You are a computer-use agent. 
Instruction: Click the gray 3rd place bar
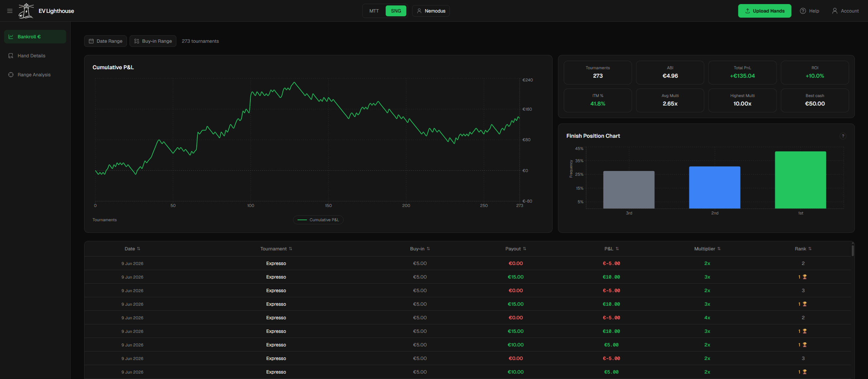click(x=629, y=190)
